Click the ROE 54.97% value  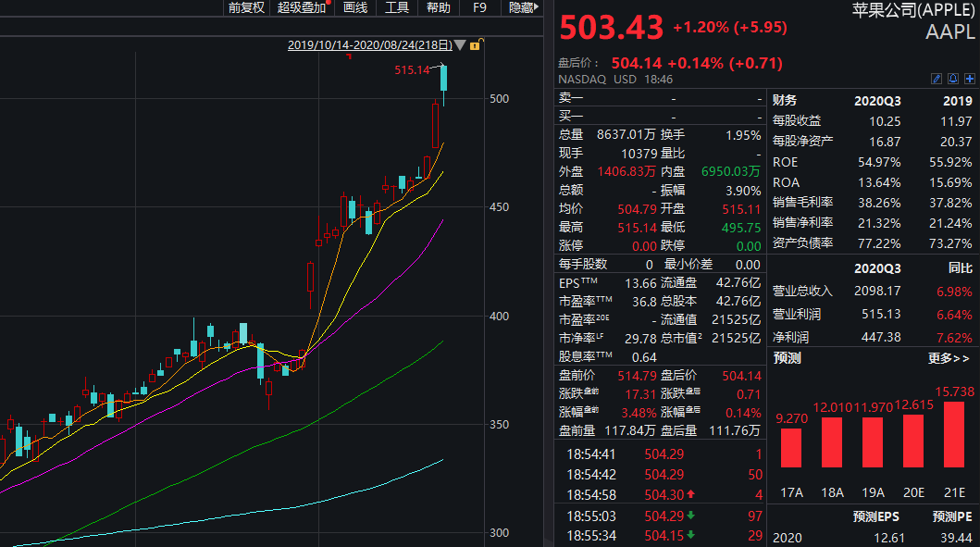[879, 163]
